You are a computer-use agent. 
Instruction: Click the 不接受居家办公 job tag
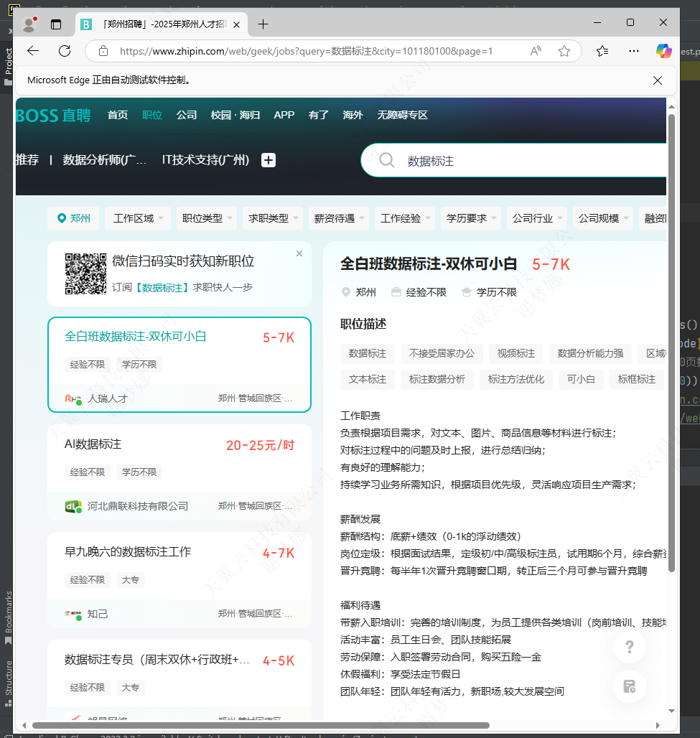point(442,353)
